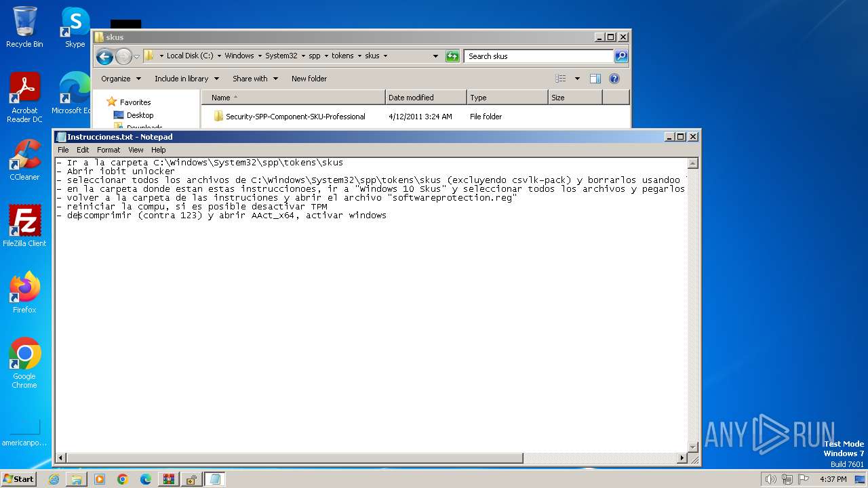
Task: Click the Explorer Forward arrow button
Action: (x=123, y=56)
